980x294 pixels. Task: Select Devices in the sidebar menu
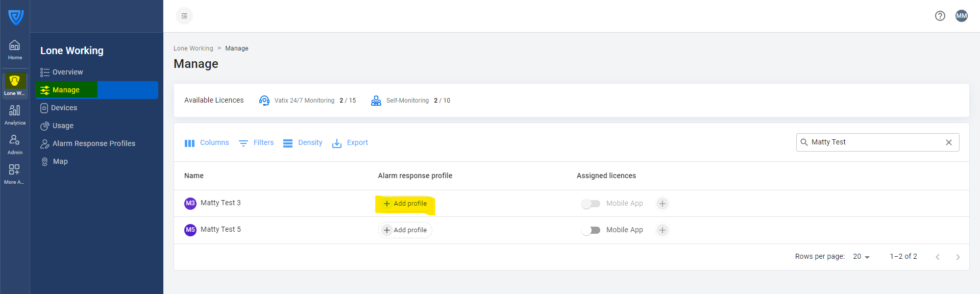point(64,108)
